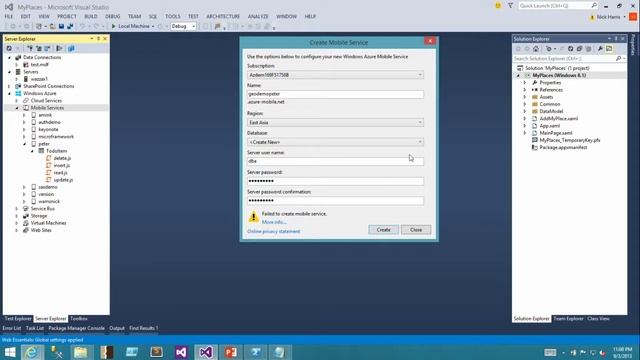Click the Close button in dialog
The image size is (640, 360).
coord(416,230)
